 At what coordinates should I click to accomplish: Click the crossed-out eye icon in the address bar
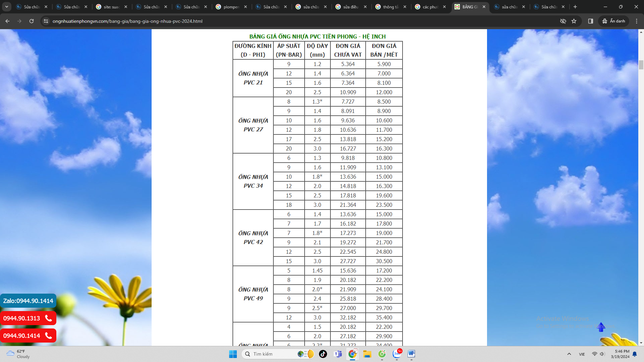point(563,21)
